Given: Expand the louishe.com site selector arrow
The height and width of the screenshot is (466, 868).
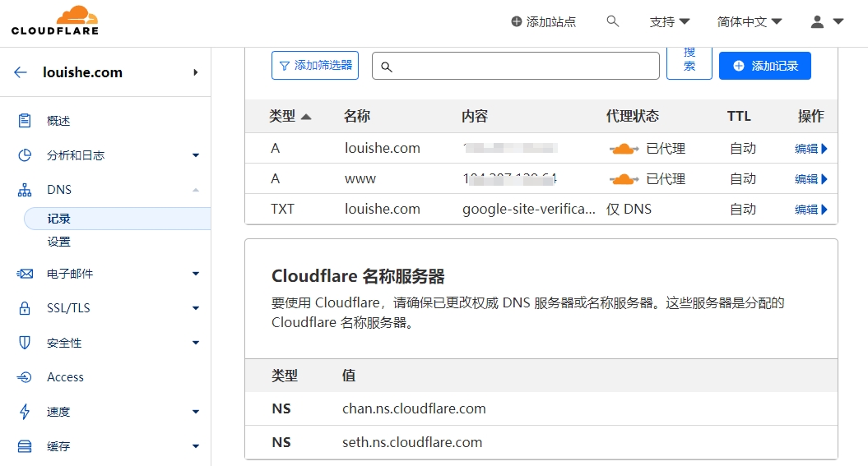Looking at the screenshot, I should 196,72.
